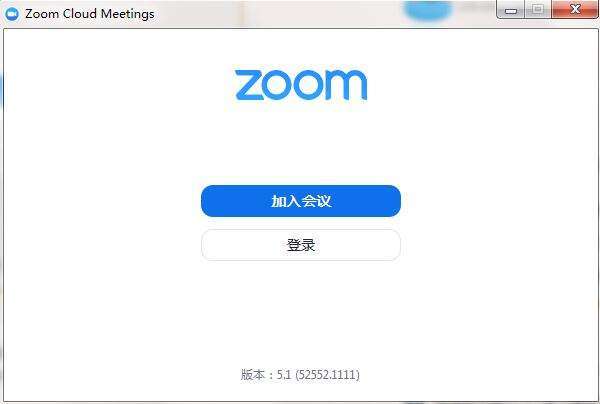
Task: Click the word Cloud in window title
Action: [80, 14]
